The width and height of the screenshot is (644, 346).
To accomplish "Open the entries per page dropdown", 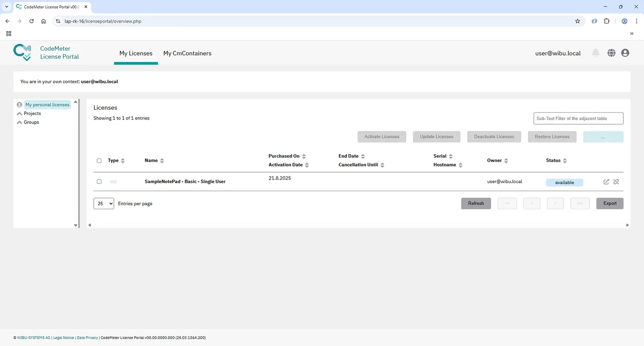I will 103,203.
